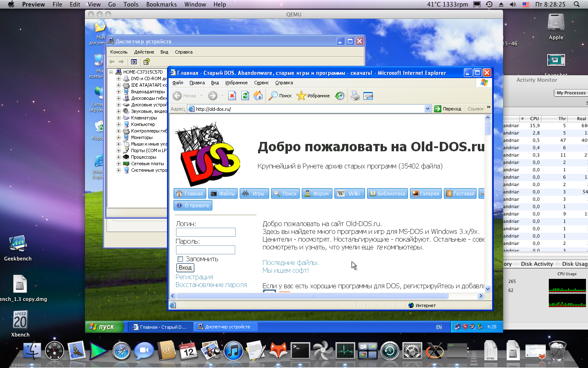The width and height of the screenshot is (588, 368).
Task: Open the Back button history dropdown arrow
Action: tap(201, 96)
